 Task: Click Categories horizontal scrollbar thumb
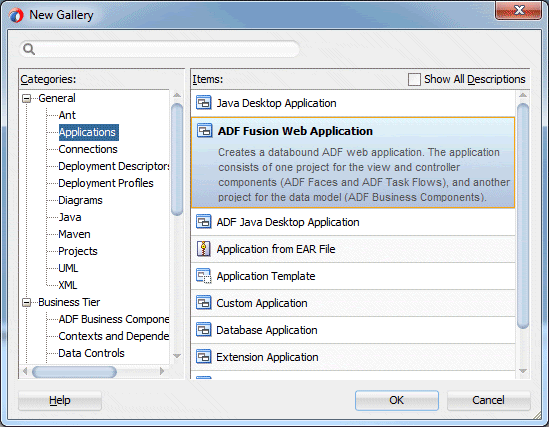click(74, 372)
